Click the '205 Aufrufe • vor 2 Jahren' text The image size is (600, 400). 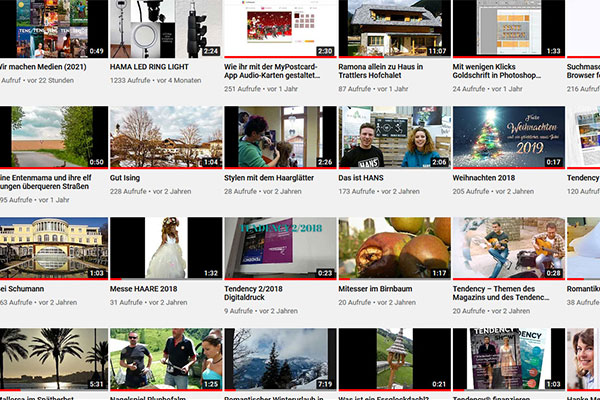pyautogui.click(x=493, y=191)
